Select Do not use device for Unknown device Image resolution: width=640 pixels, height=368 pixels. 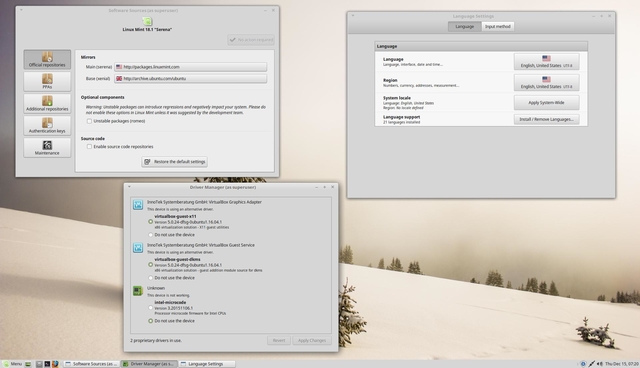151,321
